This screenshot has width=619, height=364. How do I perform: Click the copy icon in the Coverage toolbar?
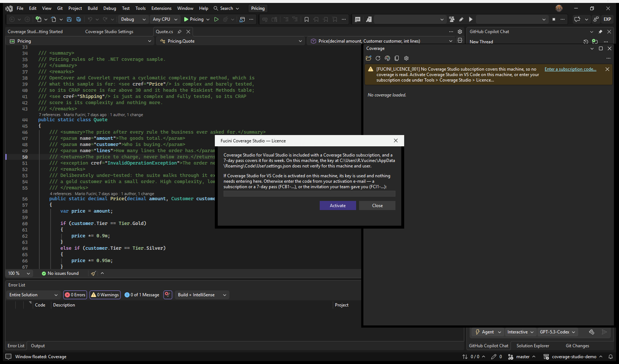(397, 58)
